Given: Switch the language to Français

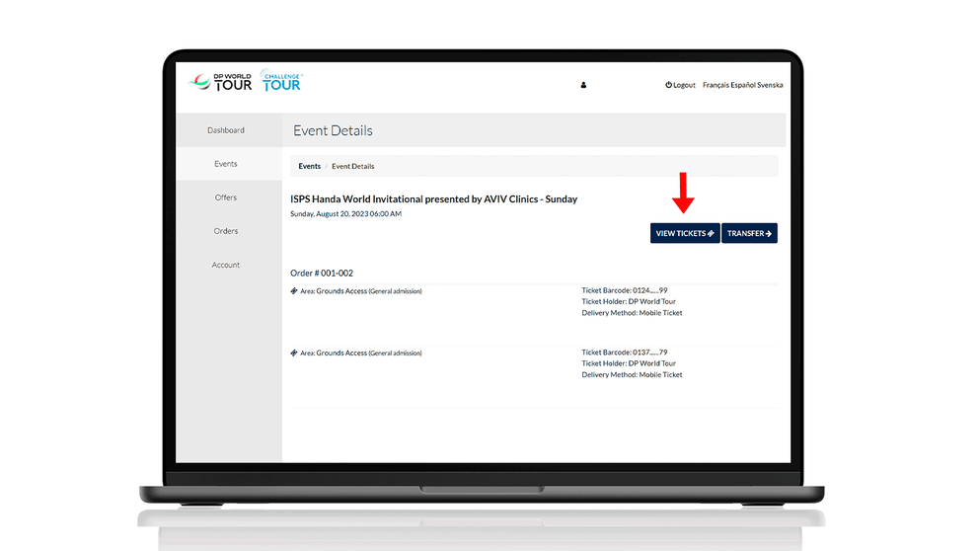Looking at the screenshot, I should click(x=716, y=85).
